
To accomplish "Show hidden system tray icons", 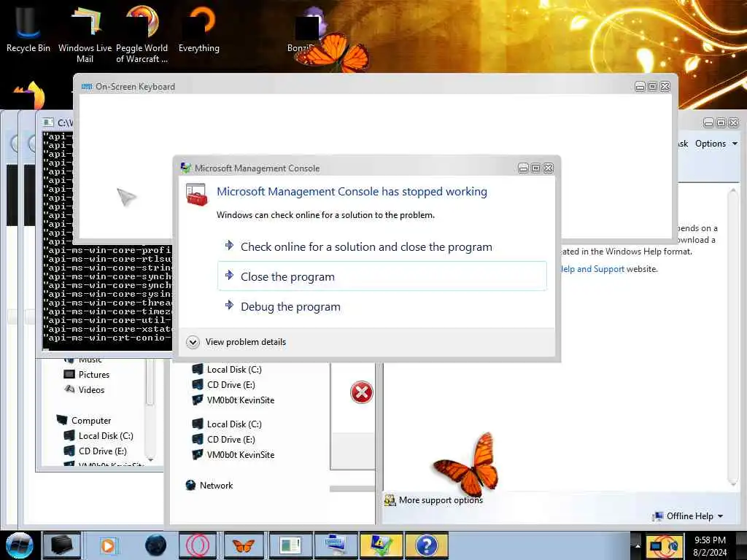I will (638, 545).
